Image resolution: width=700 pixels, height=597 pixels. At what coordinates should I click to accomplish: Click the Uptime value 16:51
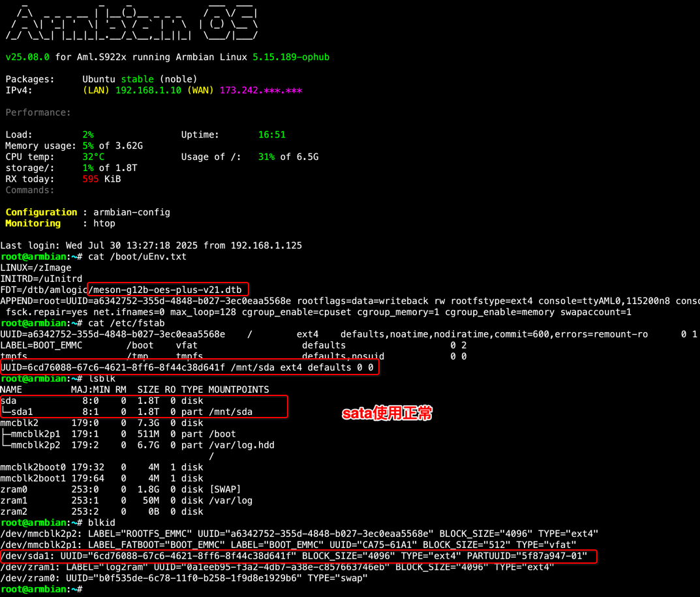[x=271, y=134]
